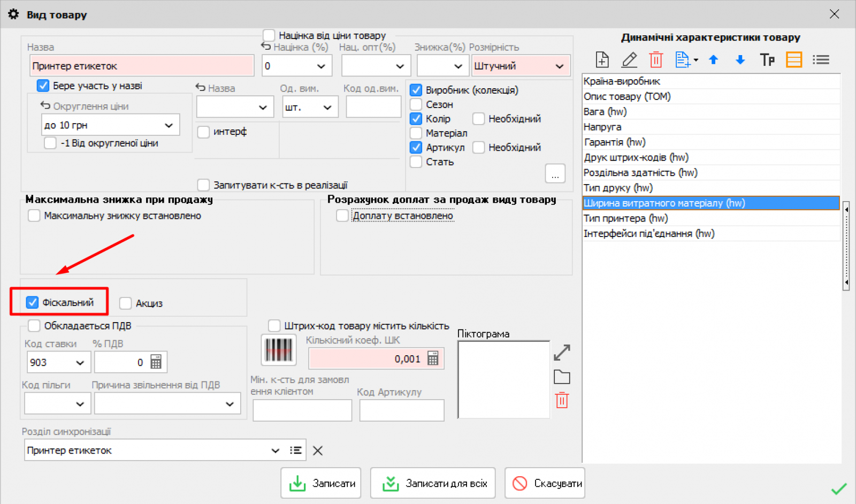Screen dimensions: 856x504
Task: Click the Скасувати button
Action: [545, 483]
